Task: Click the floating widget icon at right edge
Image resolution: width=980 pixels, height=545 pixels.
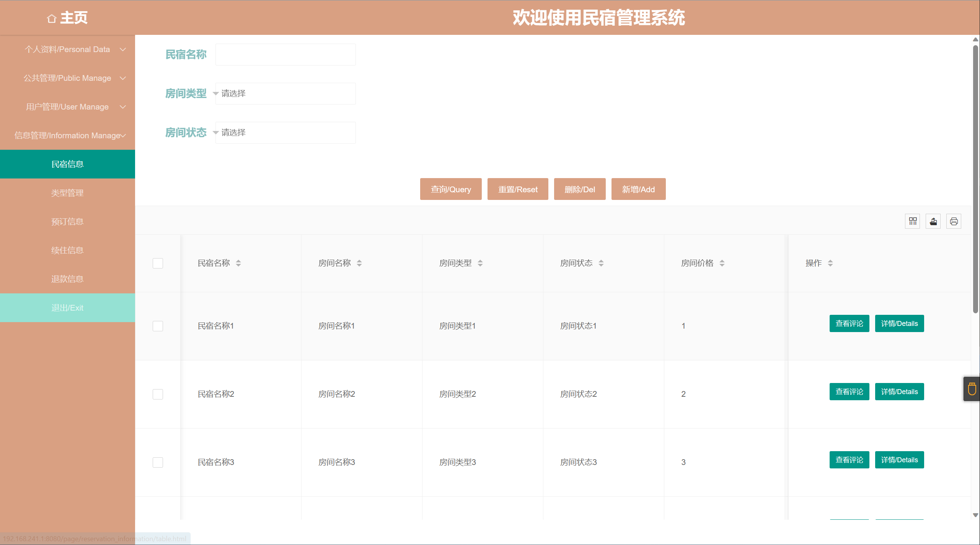Action: point(972,389)
